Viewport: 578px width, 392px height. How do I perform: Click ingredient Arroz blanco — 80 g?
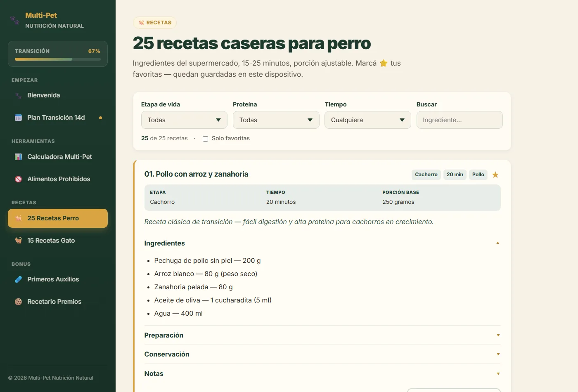coord(206,274)
